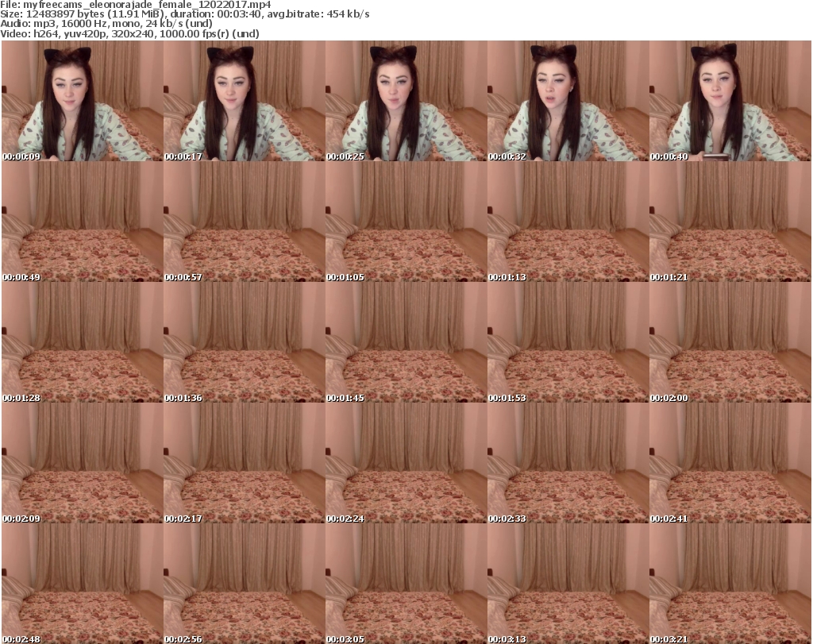This screenshot has width=813, height=644.
Task: Select the thumbnail stamped 00:00:09
Action: [83, 101]
